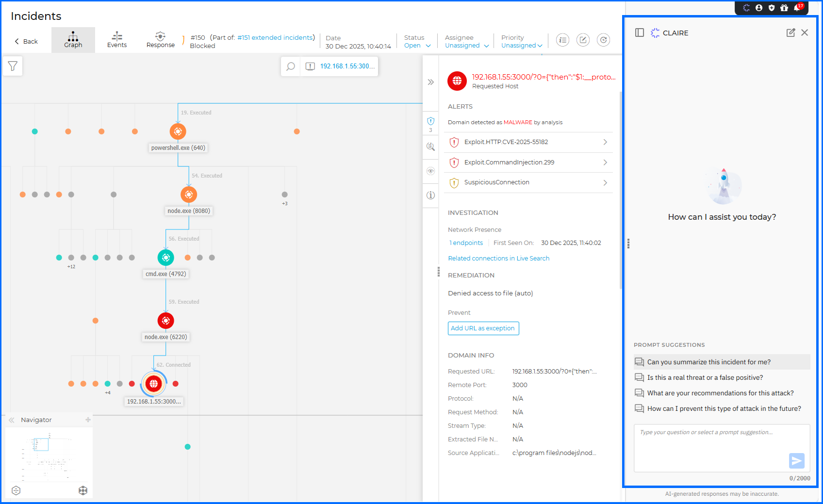Open the investigation magnifier side tab
This screenshot has height=504, width=823.
click(x=430, y=146)
